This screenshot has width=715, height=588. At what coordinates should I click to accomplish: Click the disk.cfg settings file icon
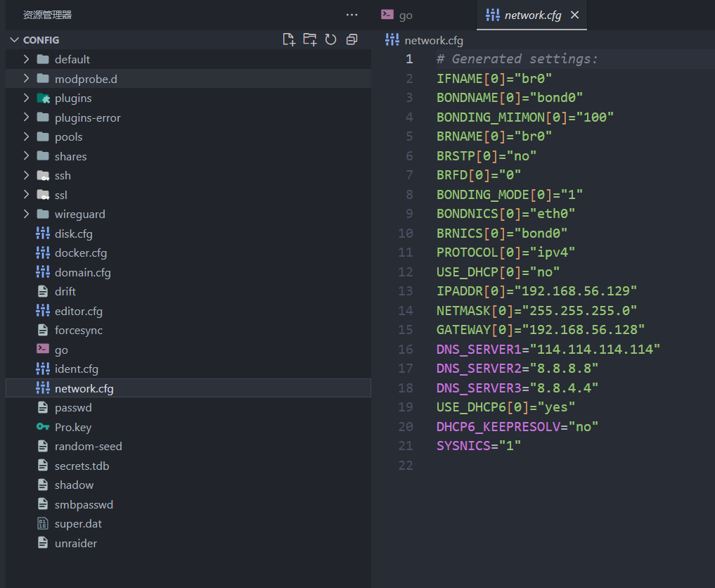(43, 234)
